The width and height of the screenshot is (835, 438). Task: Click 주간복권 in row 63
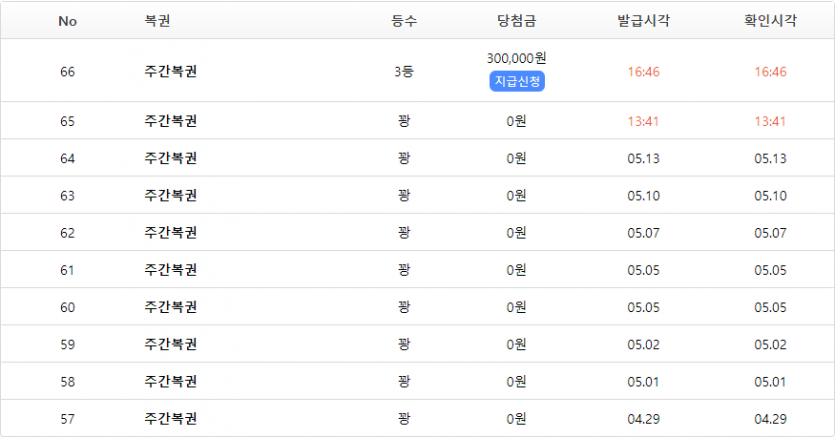click(170, 196)
